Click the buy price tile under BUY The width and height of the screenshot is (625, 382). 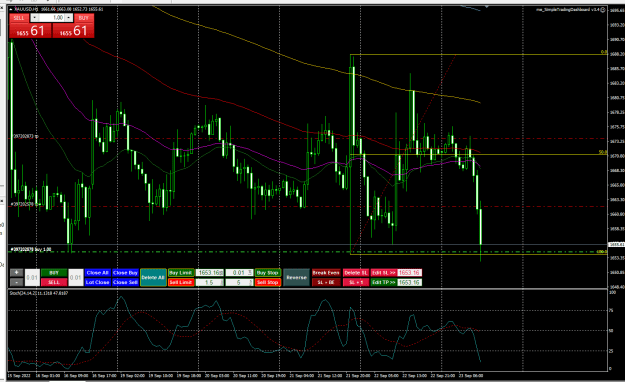[x=73, y=31]
